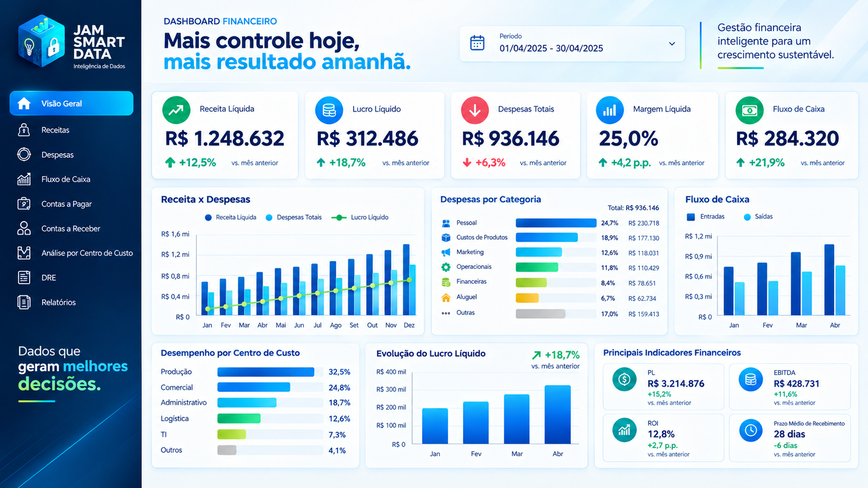The width and height of the screenshot is (868, 488).
Task: Click the Receita Líquida value R$ 1.248.632
Action: (x=225, y=139)
